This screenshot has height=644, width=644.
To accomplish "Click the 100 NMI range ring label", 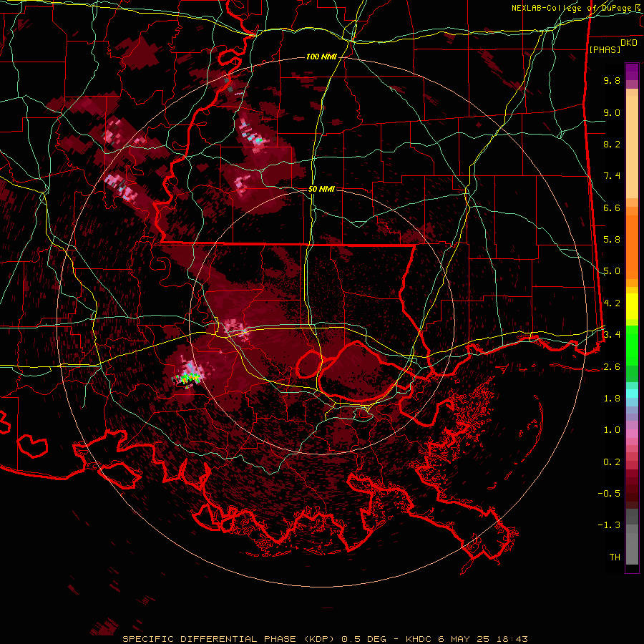I will pyautogui.click(x=321, y=57).
